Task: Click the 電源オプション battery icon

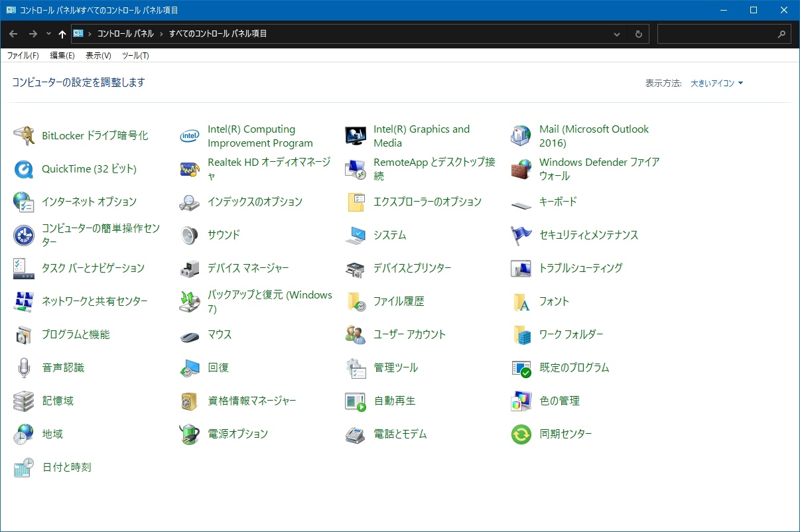Action: pyautogui.click(x=190, y=434)
